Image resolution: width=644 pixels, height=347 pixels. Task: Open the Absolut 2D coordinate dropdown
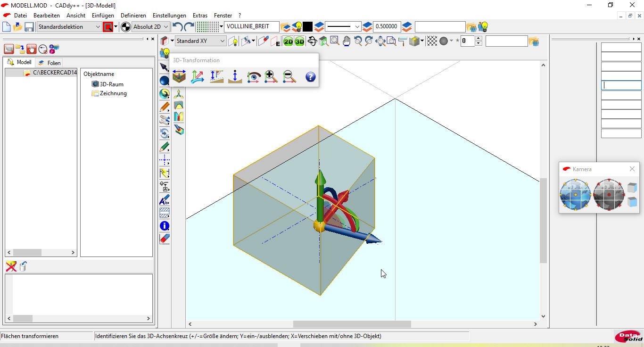point(150,27)
